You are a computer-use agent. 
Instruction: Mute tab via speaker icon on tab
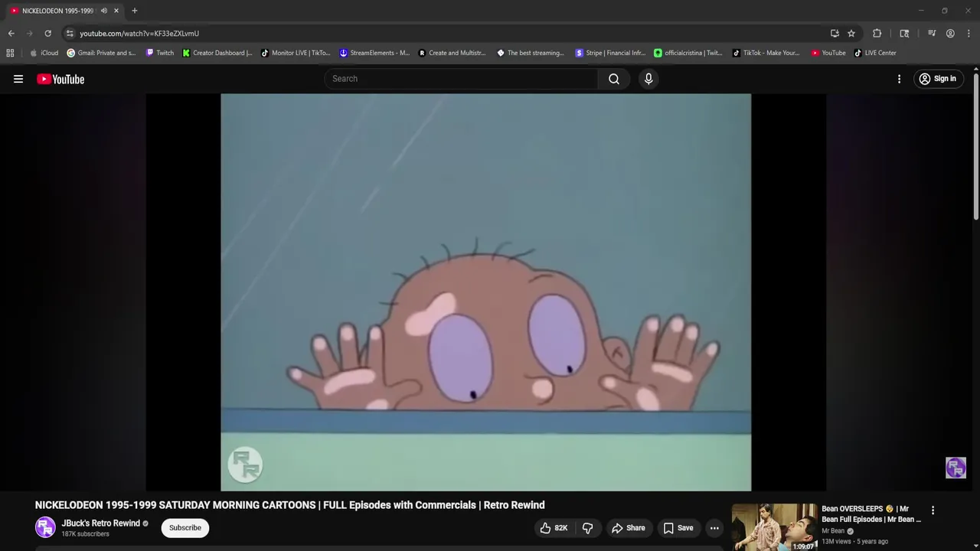[103, 11]
